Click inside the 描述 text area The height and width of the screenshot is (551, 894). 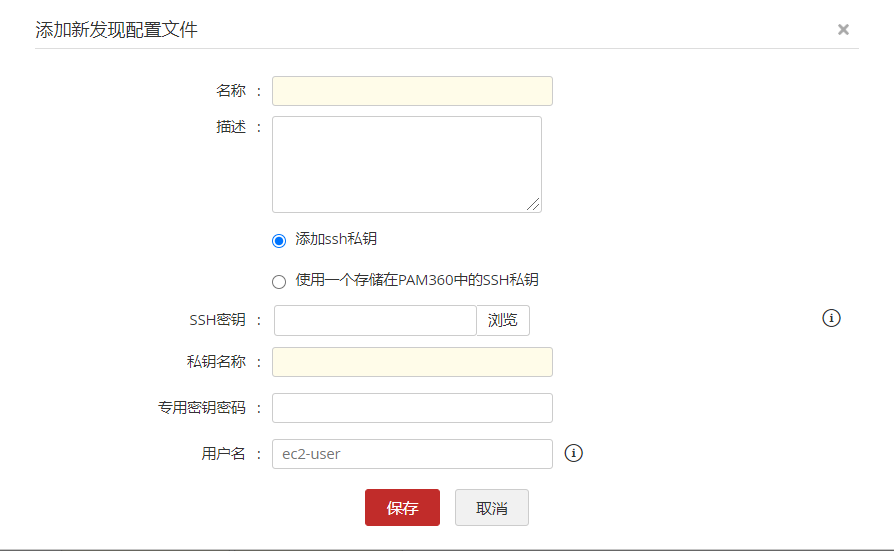click(406, 164)
